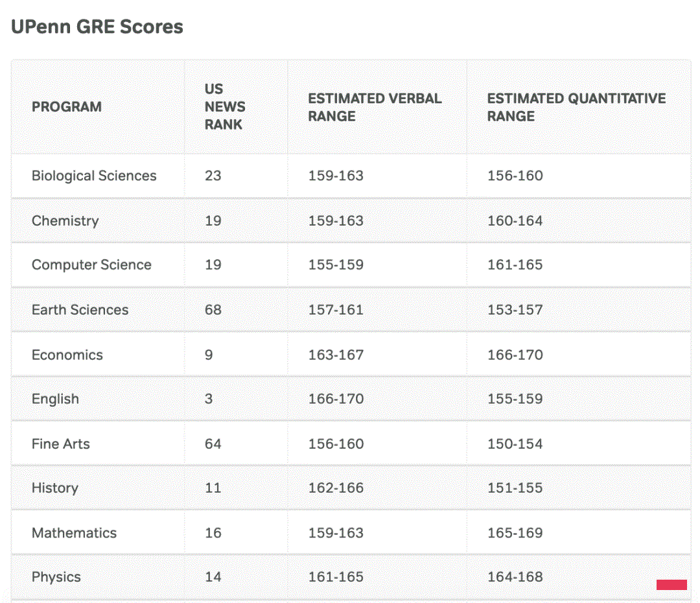Click the UPenn GRE Scores heading
This screenshot has height=603, width=700.
click(x=97, y=27)
